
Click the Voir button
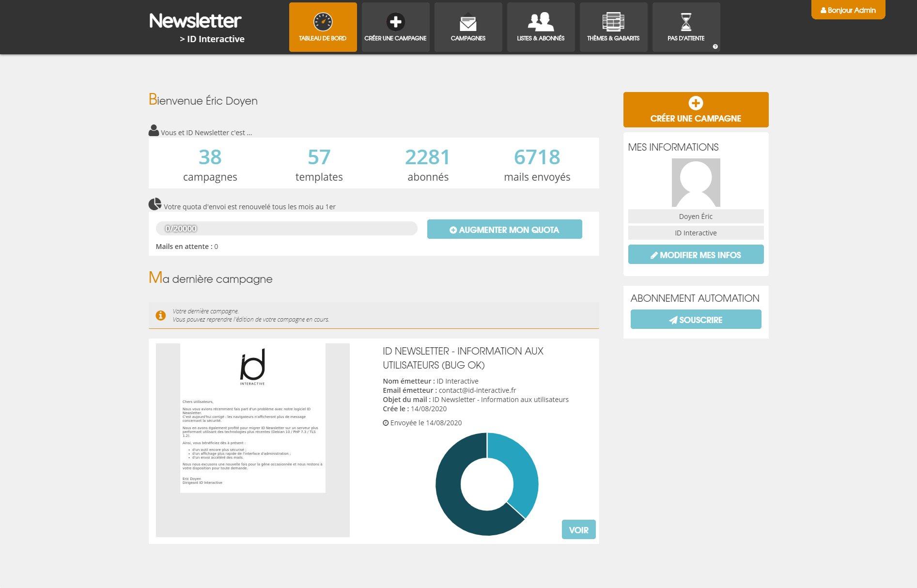coord(578,530)
